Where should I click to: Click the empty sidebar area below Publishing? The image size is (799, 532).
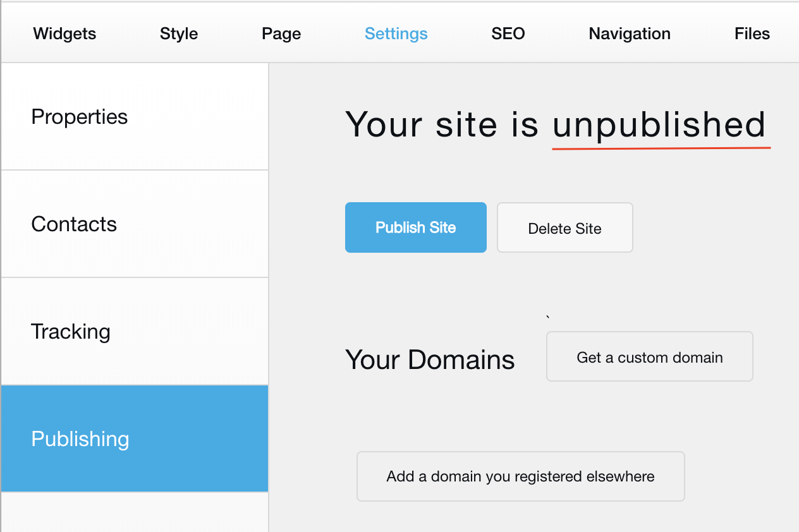pyautogui.click(x=135, y=512)
